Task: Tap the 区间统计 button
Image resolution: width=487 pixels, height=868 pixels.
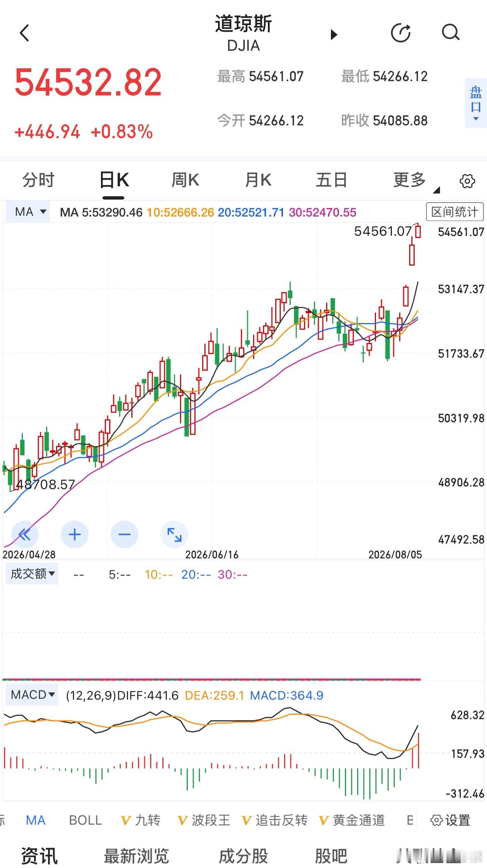Action: [x=455, y=212]
